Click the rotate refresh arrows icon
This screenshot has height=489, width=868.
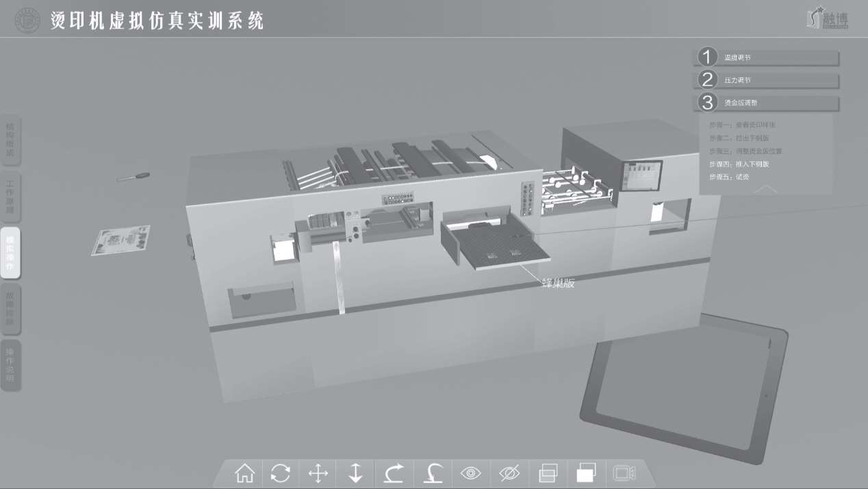281,473
